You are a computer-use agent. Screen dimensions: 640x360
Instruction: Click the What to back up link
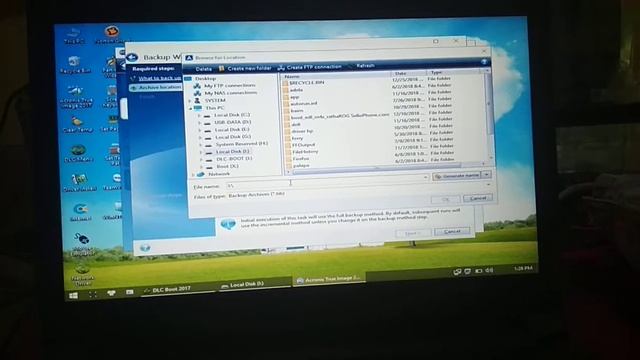pos(159,78)
